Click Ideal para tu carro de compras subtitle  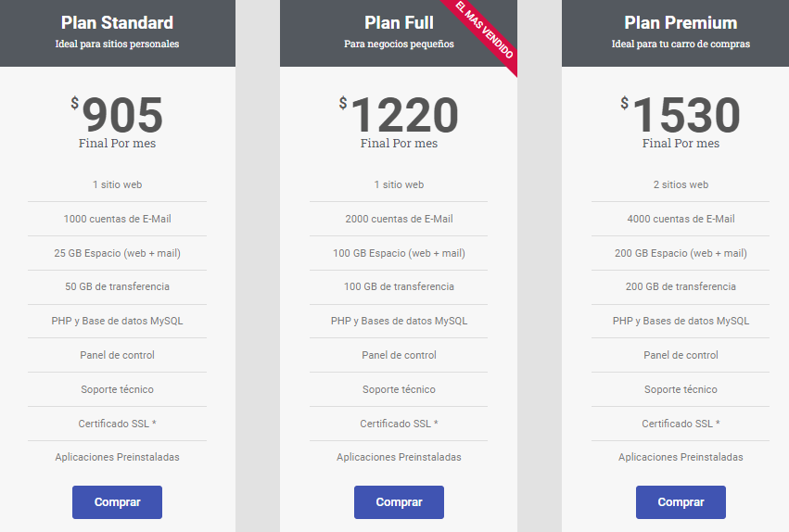(x=681, y=44)
